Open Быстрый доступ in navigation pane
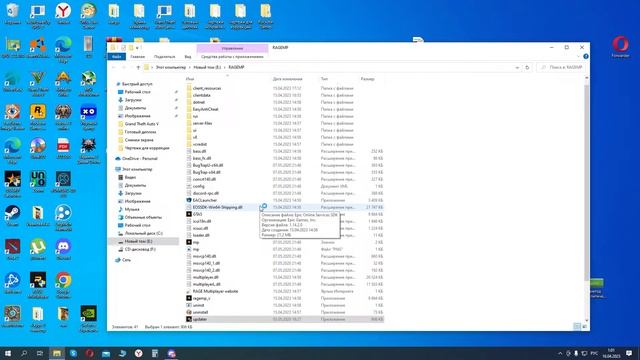Viewport: 640px width, 360px height. click(x=137, y=84)
